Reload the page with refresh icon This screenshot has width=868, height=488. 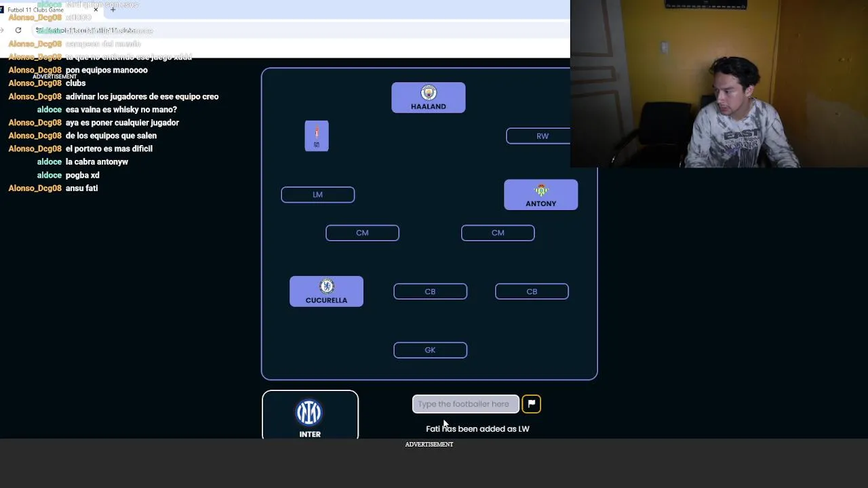tap(18, 30)
